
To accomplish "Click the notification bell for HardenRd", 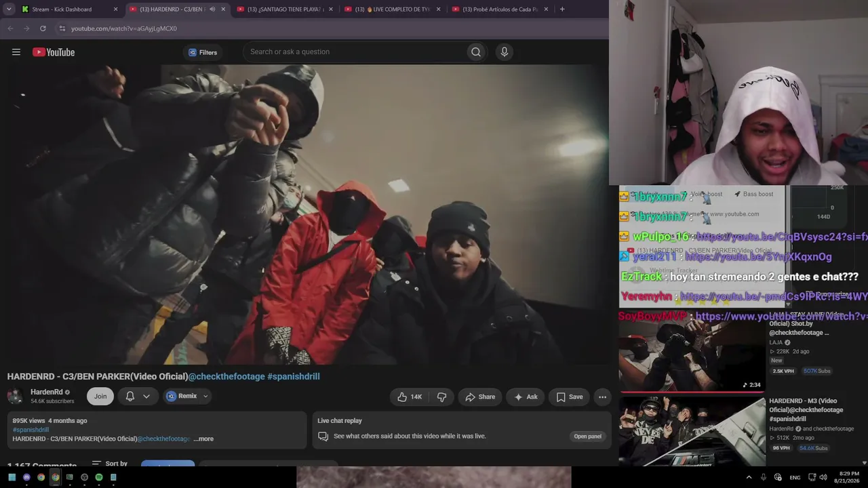I will click(130, 396).
